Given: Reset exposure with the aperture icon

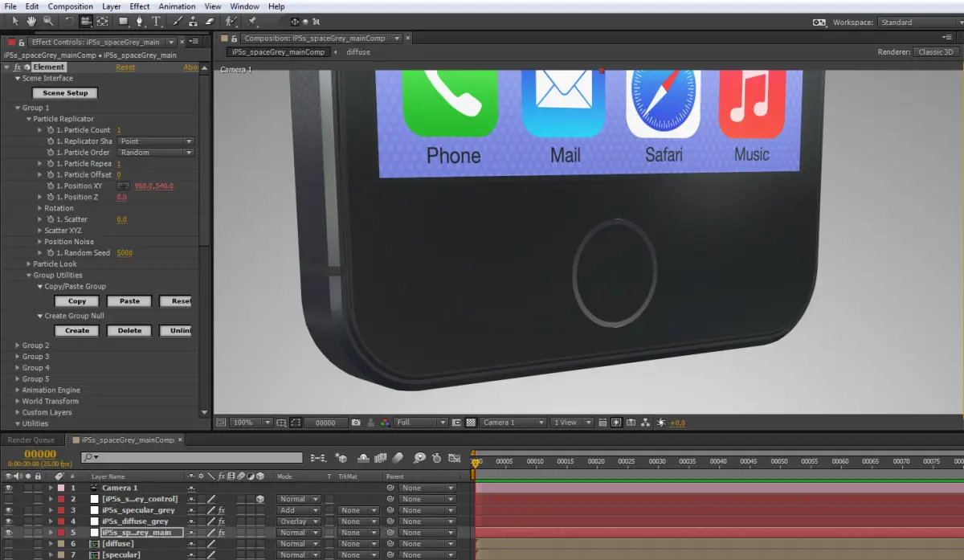Looking at the screenshot, I should point(661,423).
